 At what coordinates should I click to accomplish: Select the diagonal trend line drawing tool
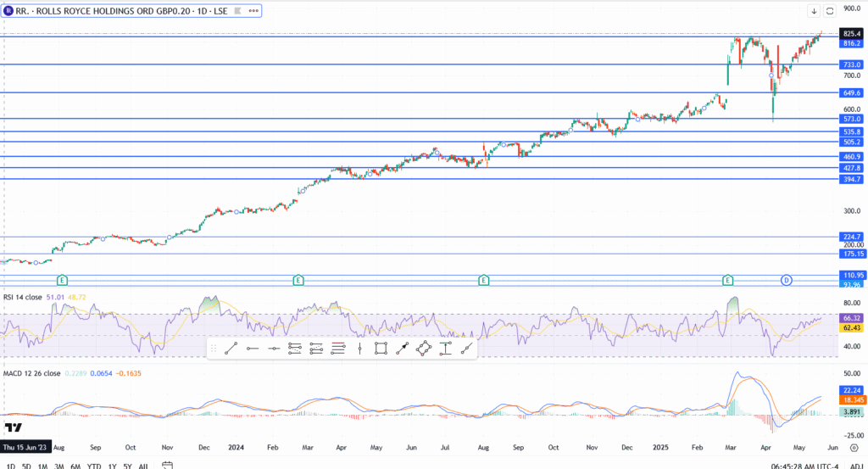pyautogui.click(x=231, y=349)
